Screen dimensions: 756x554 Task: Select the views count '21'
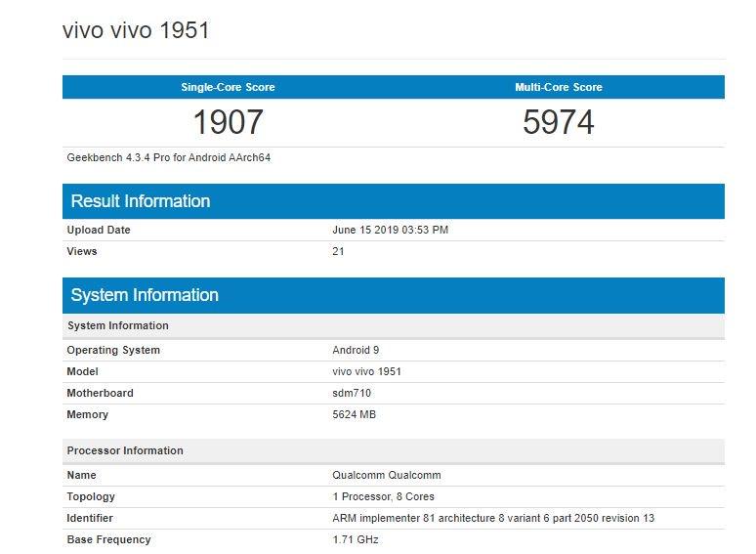click(338, 251)
